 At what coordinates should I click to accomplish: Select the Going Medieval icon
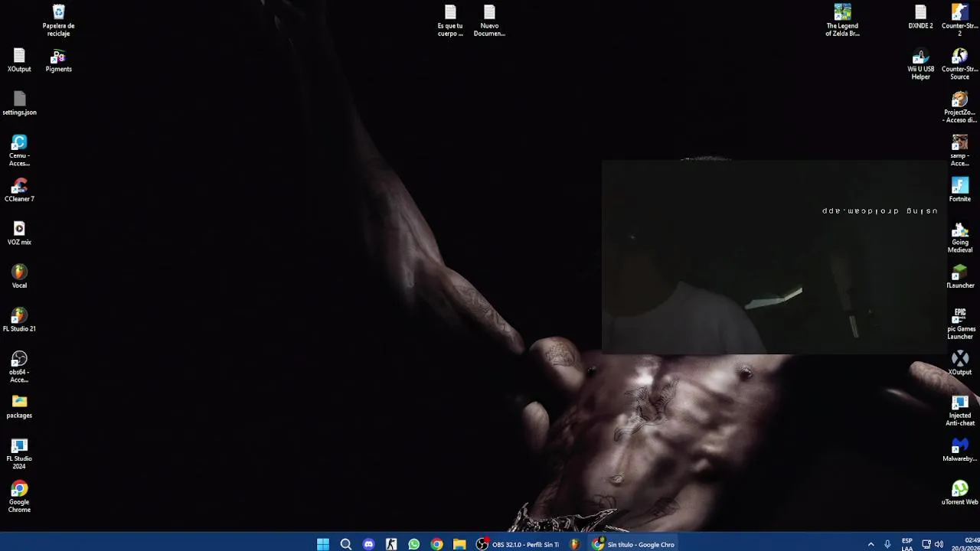pyautogui.click(x=960, y=238)
